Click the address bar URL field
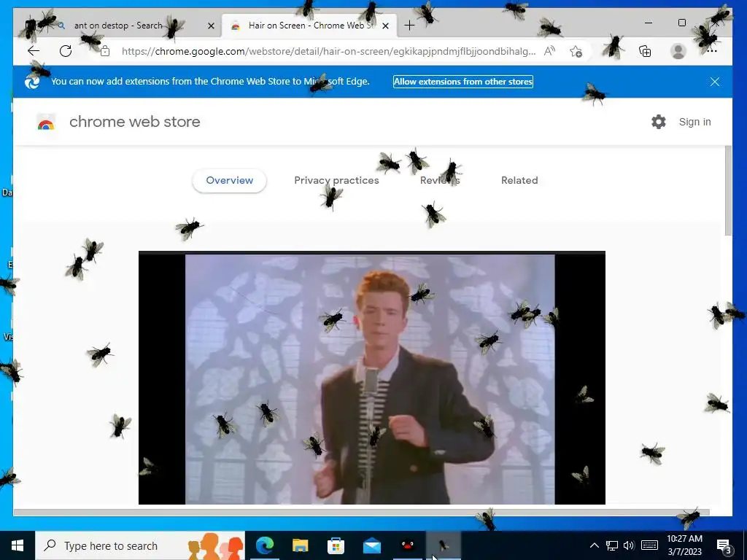The width and height of the screenshot is (747, 560). [329, 52]
